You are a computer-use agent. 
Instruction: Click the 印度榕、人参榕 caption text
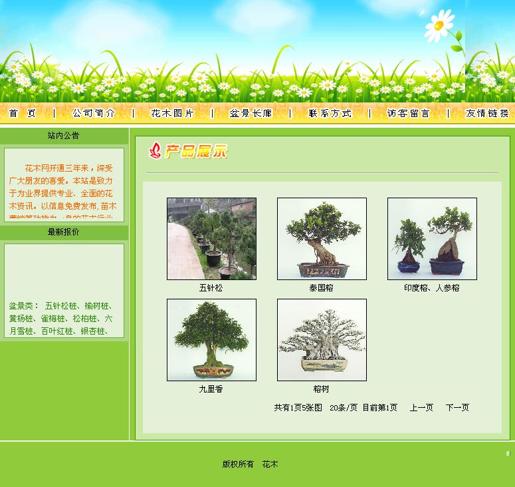[432, 288]
